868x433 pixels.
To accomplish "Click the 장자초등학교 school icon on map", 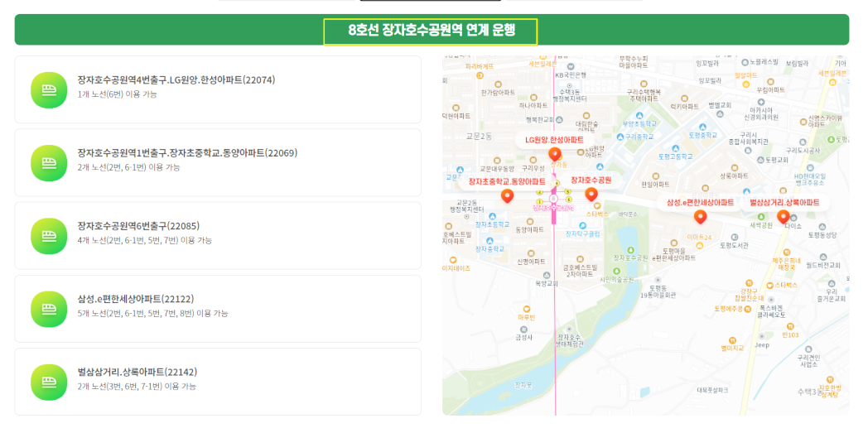I will click(x=491, y=215).
